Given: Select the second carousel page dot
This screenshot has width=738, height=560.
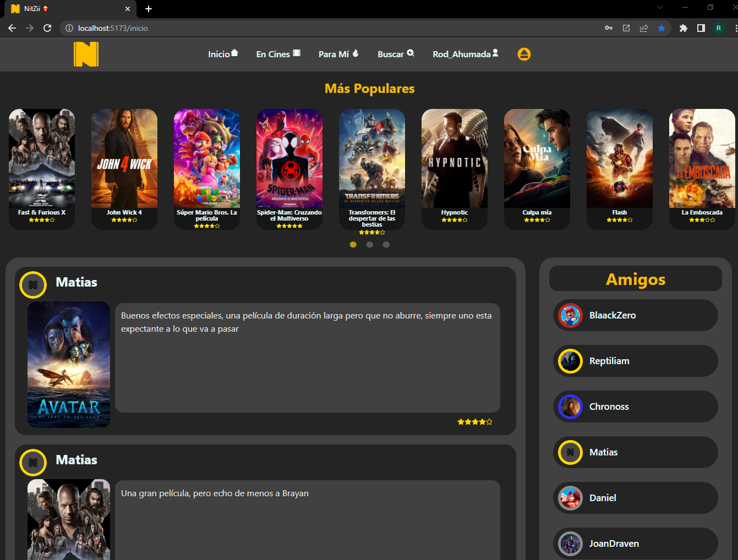Looking at the screenshot, I should (x=370, y=244).
